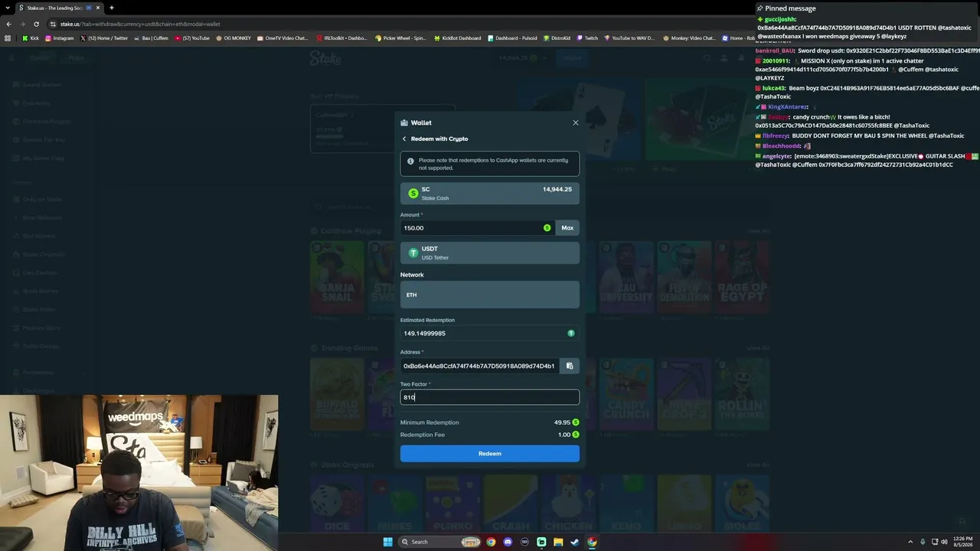Viewport: 980px width, 551px height.
Task: Click KingXAntarez's username in chat
Action: [789, 107]
